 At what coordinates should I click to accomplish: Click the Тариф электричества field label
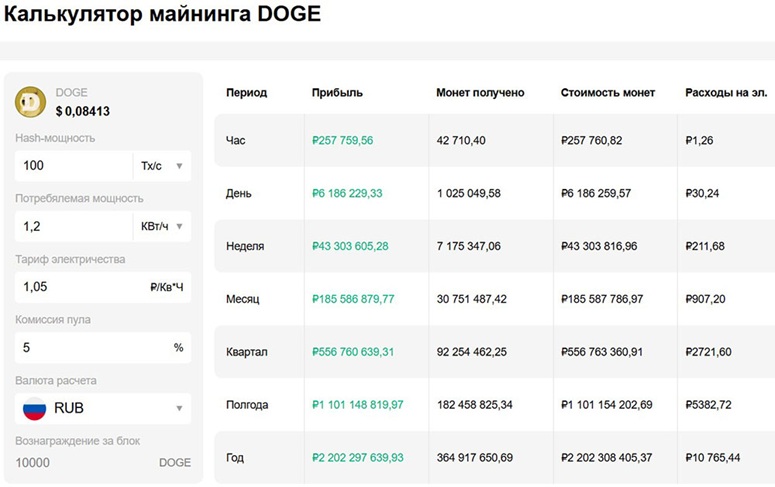coord(70,260)
